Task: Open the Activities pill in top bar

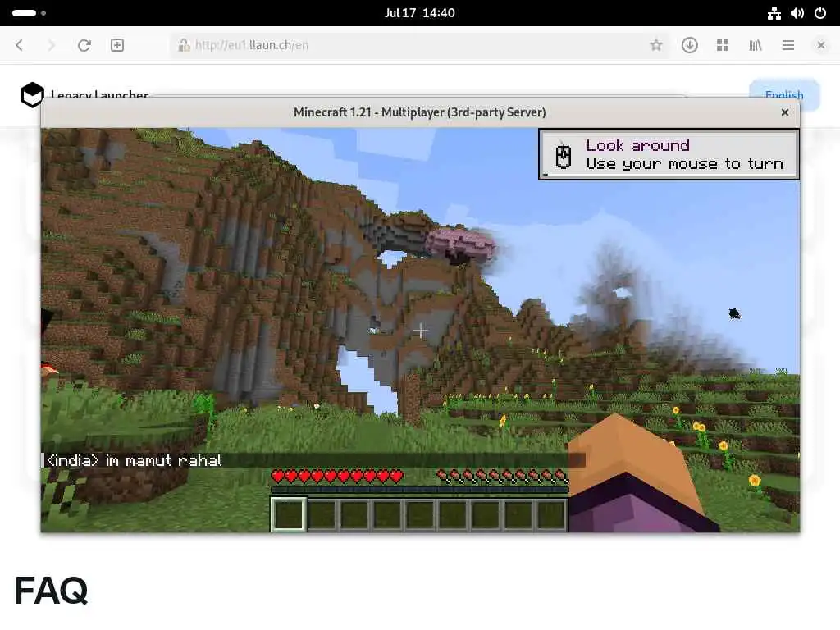Action: click(29, 13)
